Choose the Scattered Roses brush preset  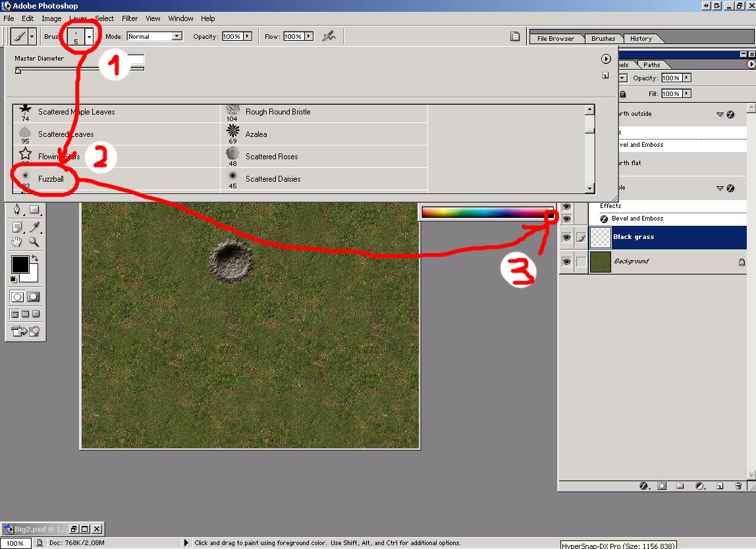[271, 157]
